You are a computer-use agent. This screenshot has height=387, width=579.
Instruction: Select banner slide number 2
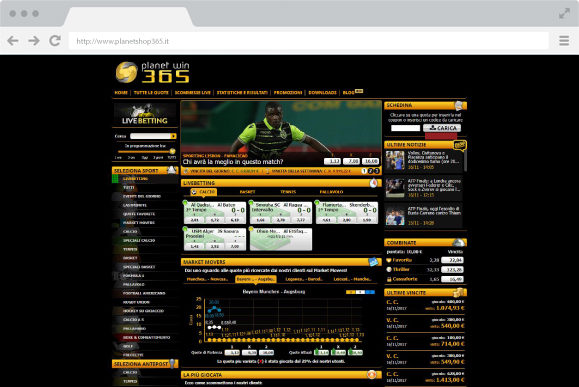tap(370, 171)
